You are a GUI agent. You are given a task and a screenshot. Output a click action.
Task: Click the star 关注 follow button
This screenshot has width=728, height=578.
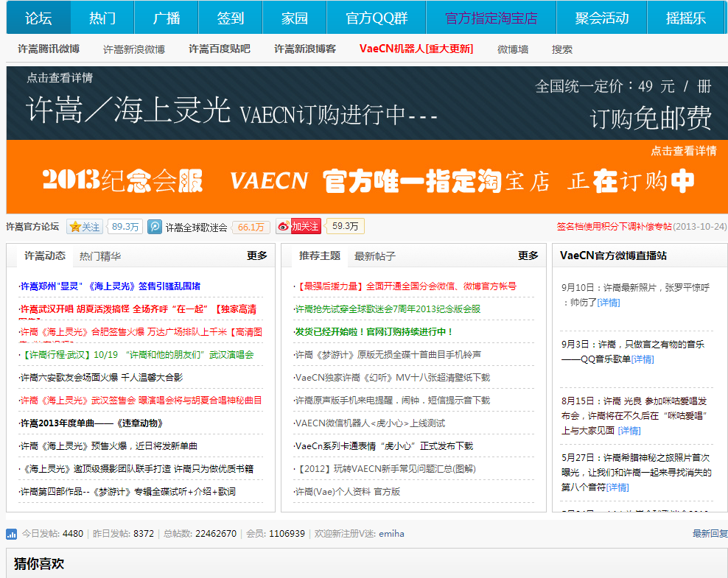click(85, 227)
